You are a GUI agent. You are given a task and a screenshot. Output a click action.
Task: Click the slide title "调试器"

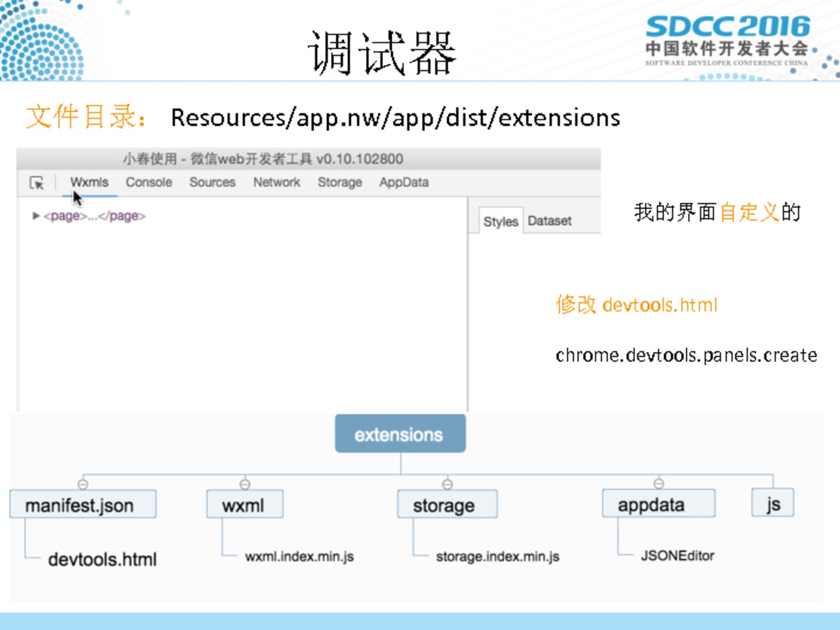pos(382,52)
